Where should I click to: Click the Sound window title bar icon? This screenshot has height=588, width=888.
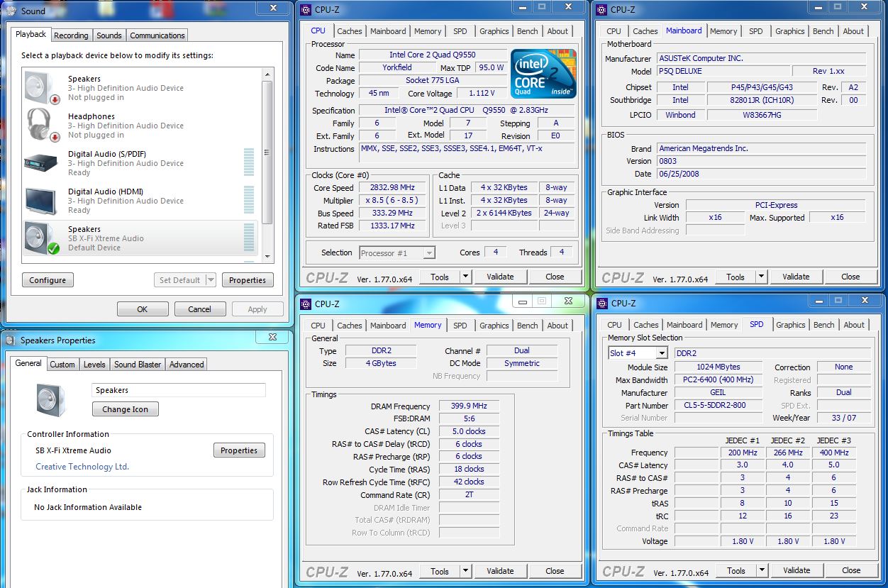click(x=11, y=11)
